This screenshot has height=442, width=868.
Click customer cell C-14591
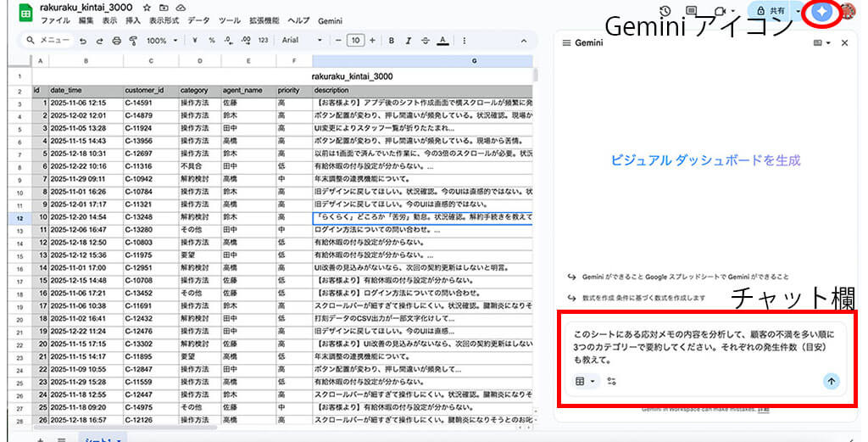click(151, 103)
